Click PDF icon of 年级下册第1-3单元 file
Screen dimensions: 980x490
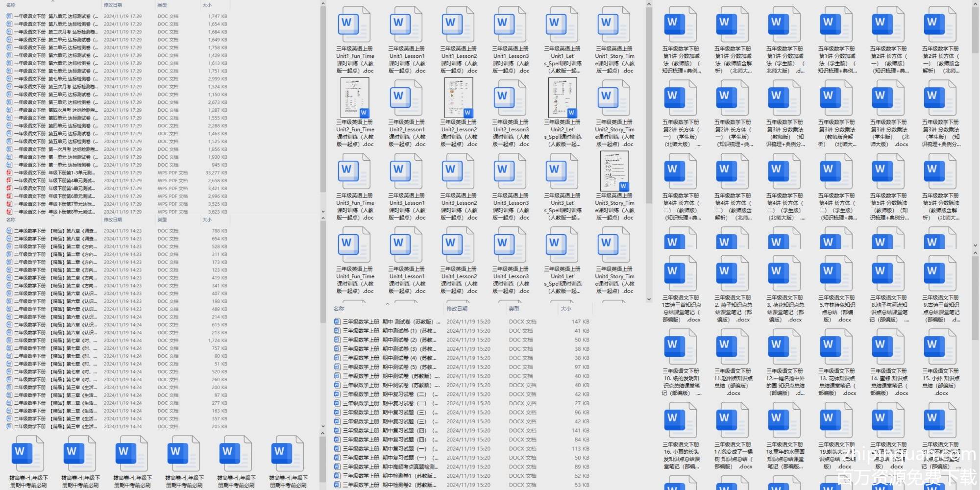9,173
